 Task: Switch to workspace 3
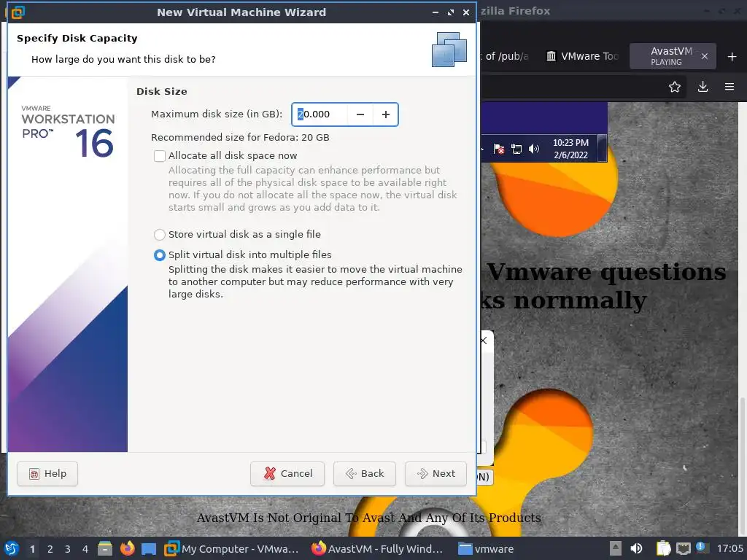pos(67,549)
